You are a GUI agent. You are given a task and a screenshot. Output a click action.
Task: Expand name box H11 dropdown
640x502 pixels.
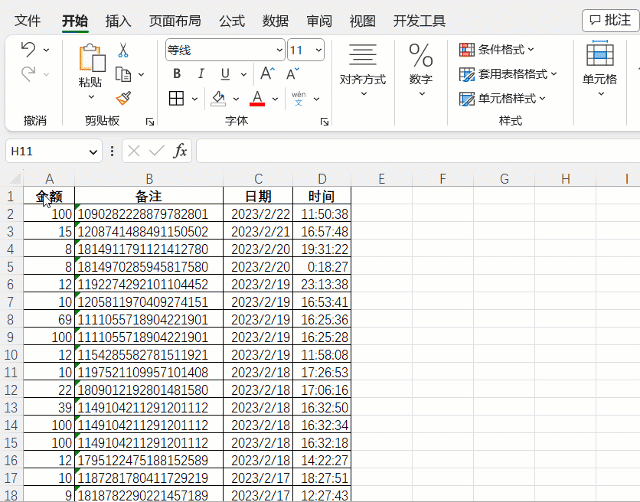pos(93,152)
